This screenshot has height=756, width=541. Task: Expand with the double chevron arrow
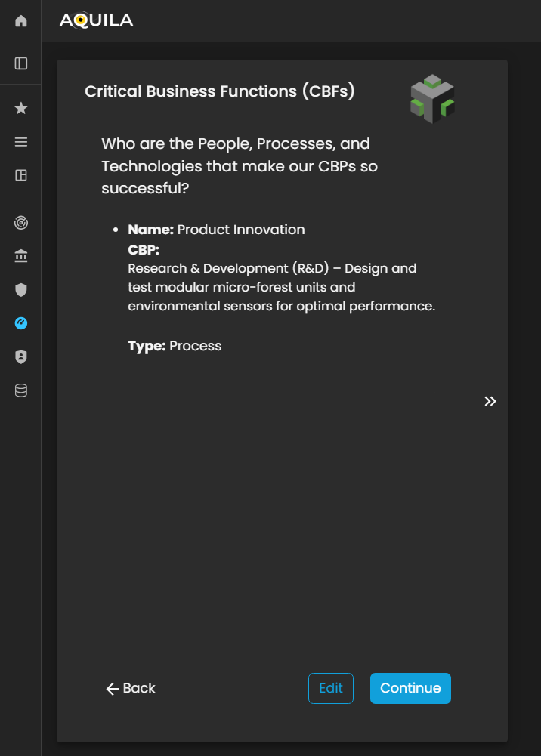(490, 401)
